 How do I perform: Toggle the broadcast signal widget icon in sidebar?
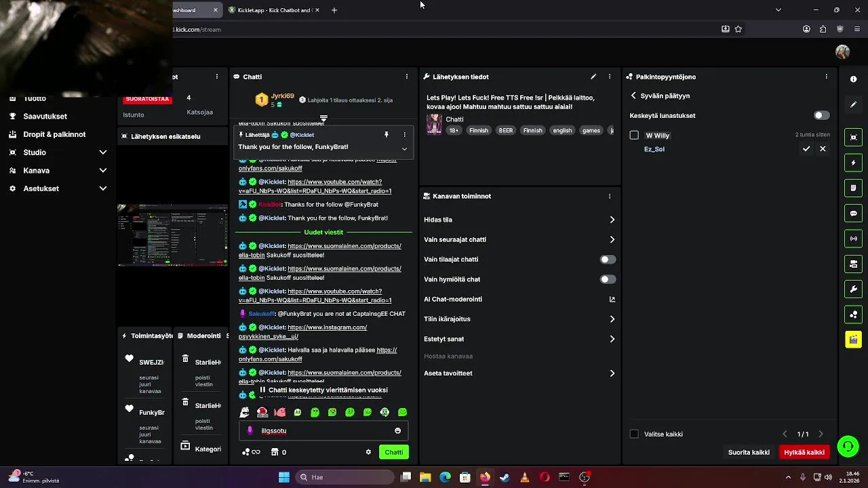[x=853, y=239]
